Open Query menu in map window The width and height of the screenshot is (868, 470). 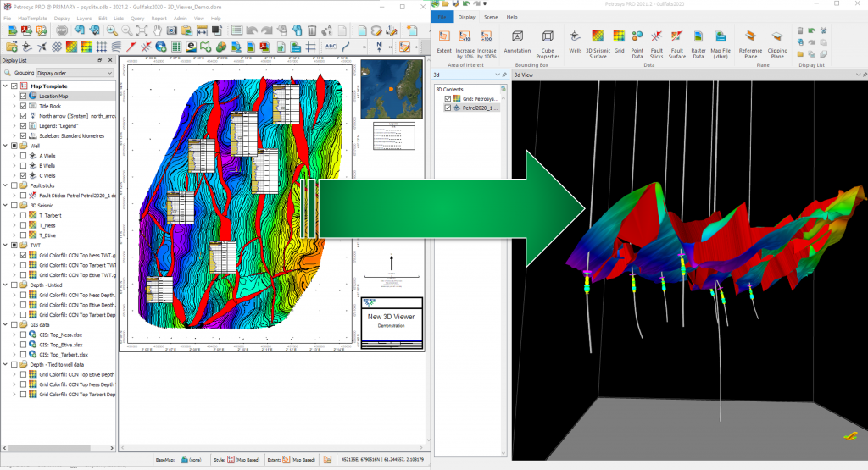point(137,19)
